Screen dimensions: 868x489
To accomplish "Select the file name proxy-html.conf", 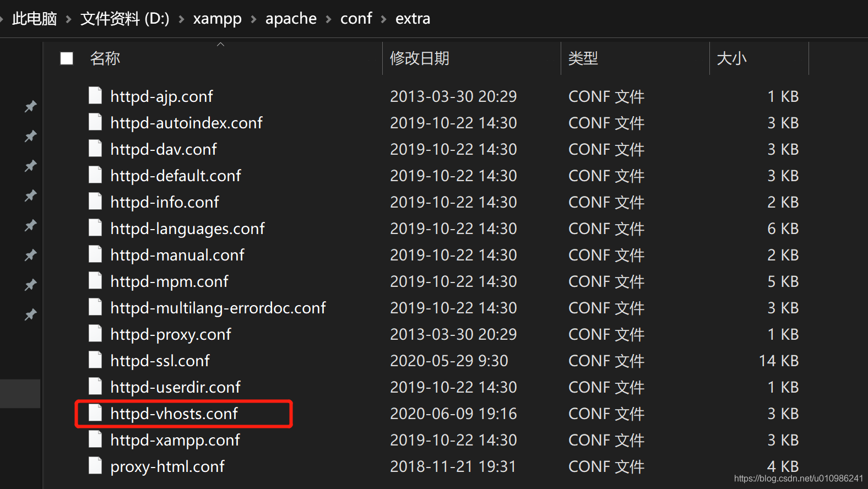I will click(167, 466).
